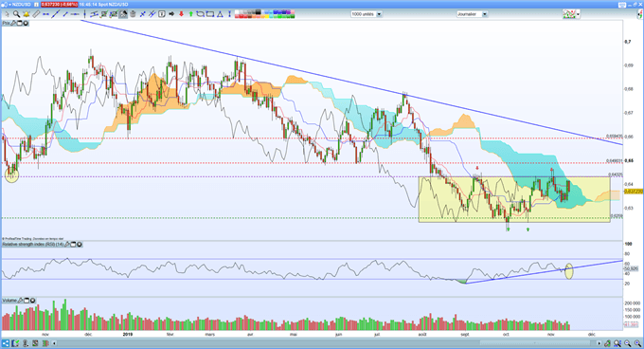Move the timeline left with arrow
Screen dimensions: 644x349
54,343
